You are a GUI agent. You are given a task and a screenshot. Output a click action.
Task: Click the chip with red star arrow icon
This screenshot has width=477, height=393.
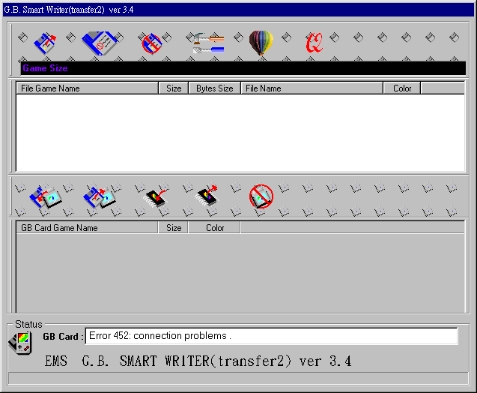[x=207, y=196]
